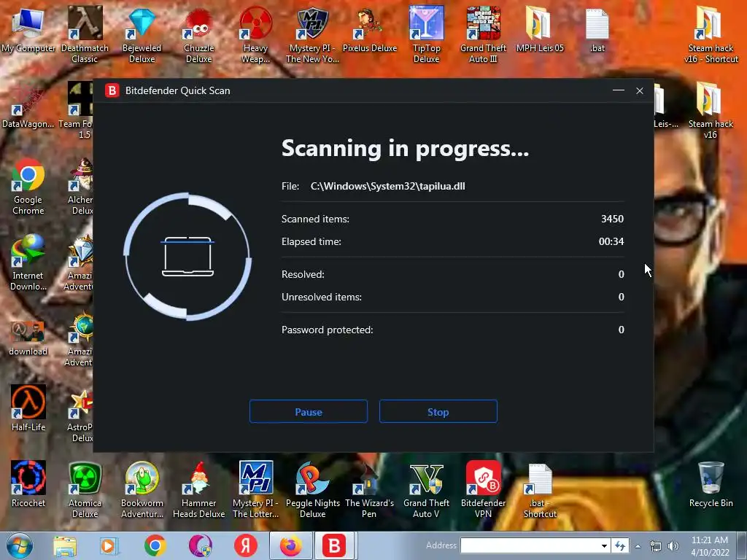
Task: Open the volume speaker tray icon
Action: (673, 546)
